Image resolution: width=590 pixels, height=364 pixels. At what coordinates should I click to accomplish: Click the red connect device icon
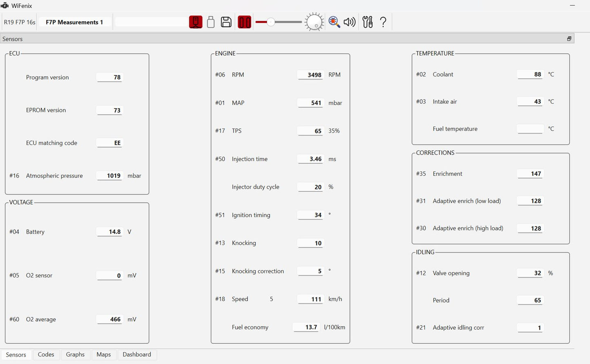[196, 22]
